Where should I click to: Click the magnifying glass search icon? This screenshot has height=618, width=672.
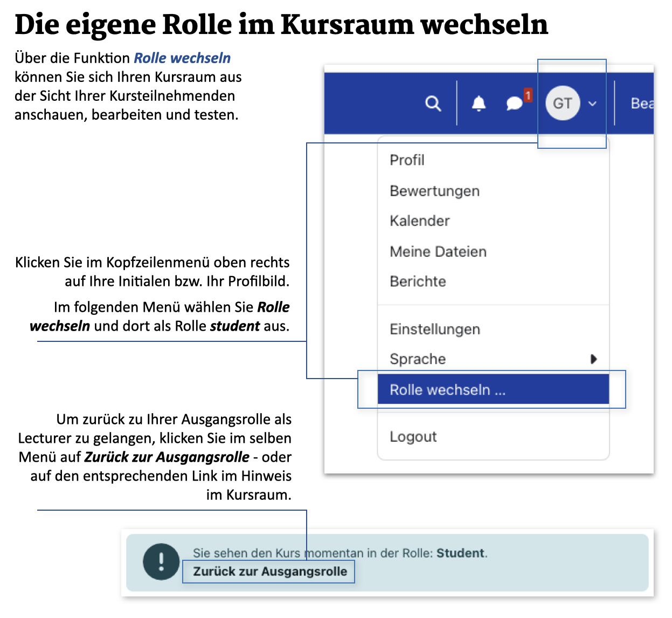tap(433, 103)
